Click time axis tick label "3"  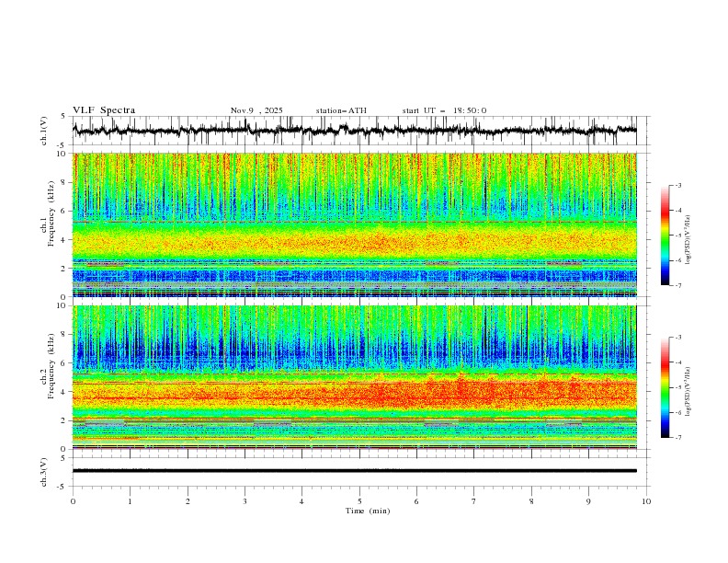(x=245, y=501)
